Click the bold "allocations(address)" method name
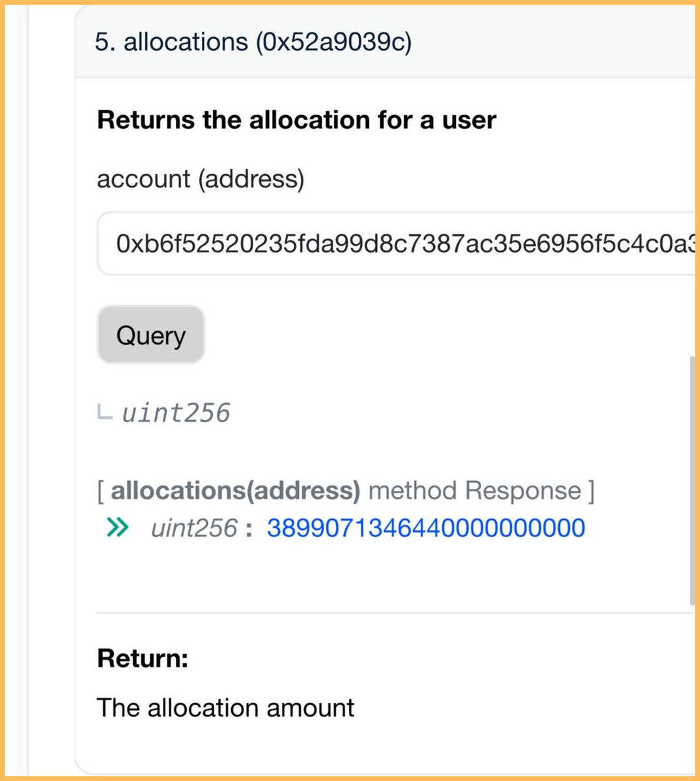This screenshot has height=781, width=700. click(235, 490)
